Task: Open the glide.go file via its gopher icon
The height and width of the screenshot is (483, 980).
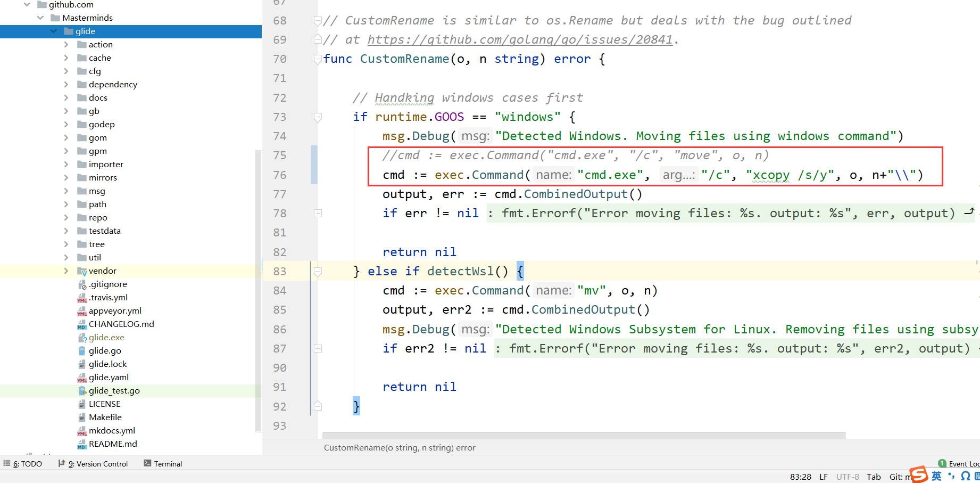Action: (82, 351)
